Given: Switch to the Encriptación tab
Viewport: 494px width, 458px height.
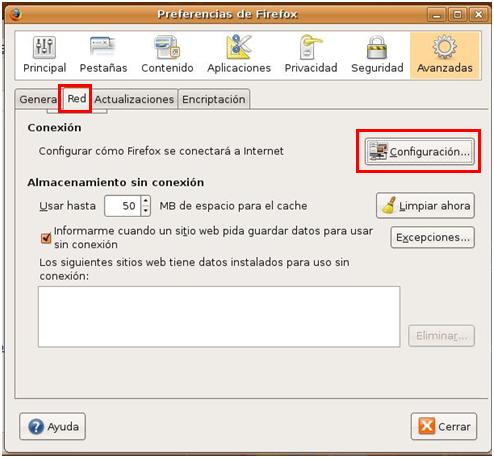Looking at the screenshot, I should click(214, 99).
